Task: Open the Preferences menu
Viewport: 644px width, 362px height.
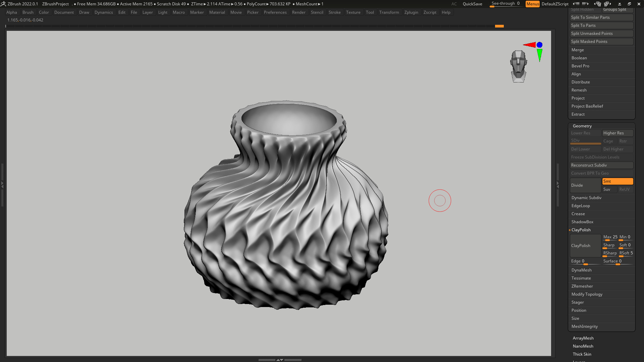Action: [275, 12]
